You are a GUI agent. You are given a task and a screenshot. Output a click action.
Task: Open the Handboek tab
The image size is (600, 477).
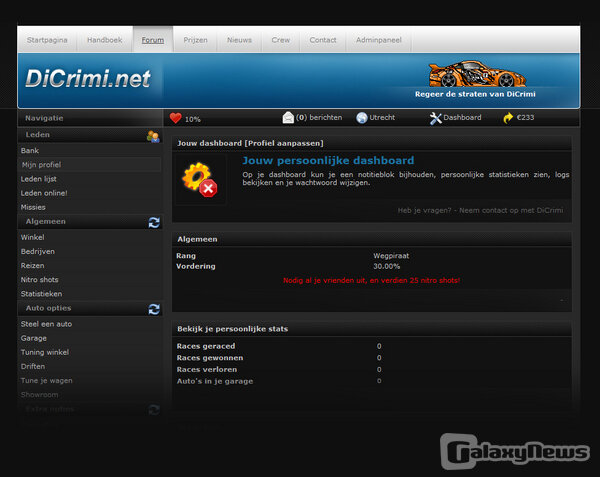pos(104,40)
